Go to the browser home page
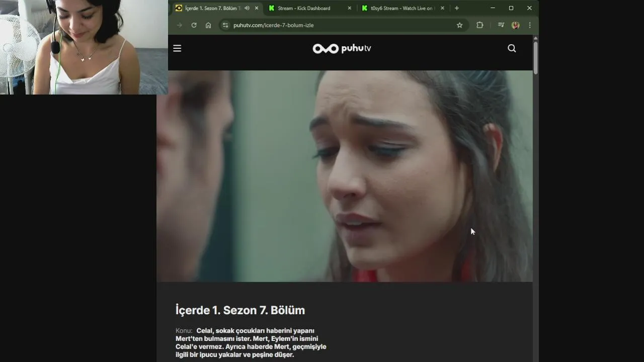 pos(208,25)
